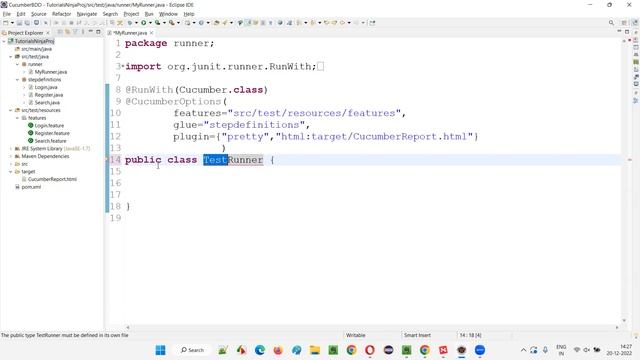Open the Windows Start menu
640x360 pixels.
click(160, 350)
